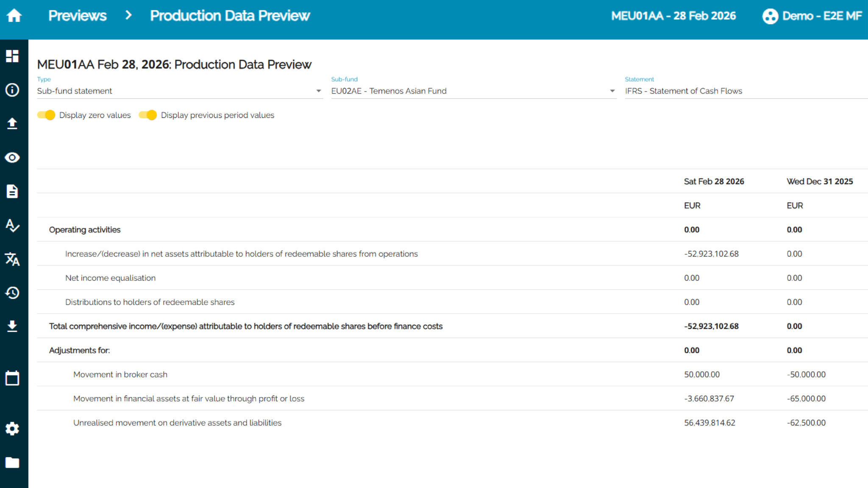Toggle Display previous period values switch

pyautogui.click(x=148, y=115)
